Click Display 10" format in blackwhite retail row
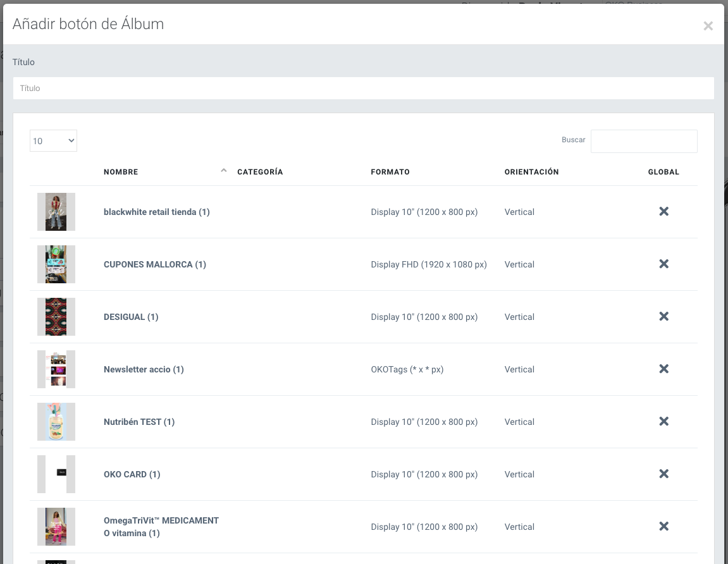Image resolution: width=728 pixels, height=564 pixels. tap(424, 212)
